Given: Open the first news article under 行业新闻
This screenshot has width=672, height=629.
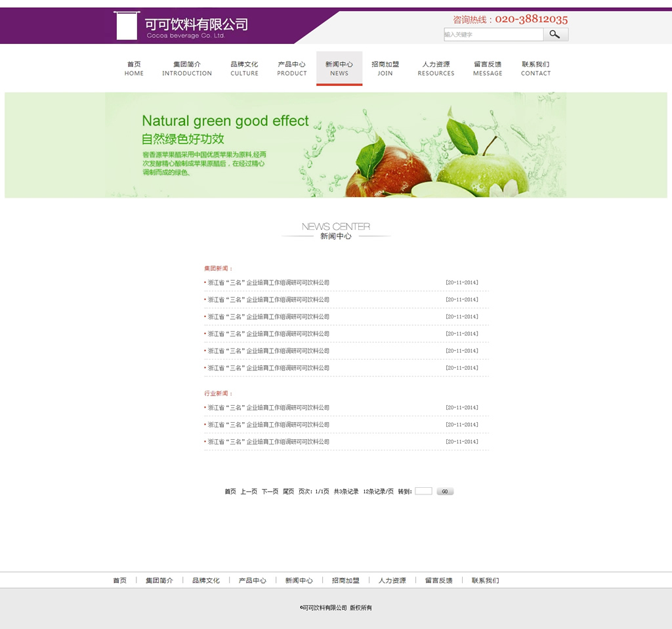Looking at the screenshot, I should 268,408.
